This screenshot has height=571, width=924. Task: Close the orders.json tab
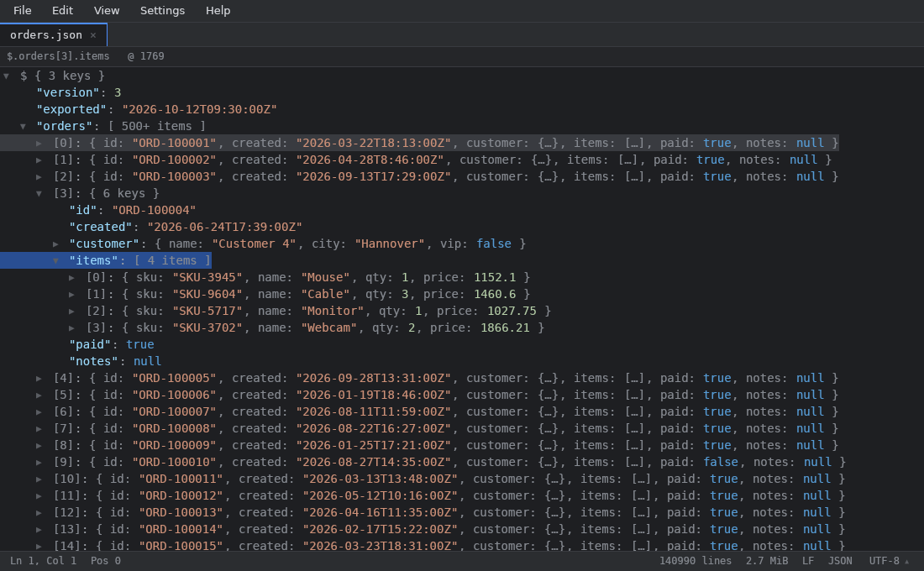pos(93,35)
